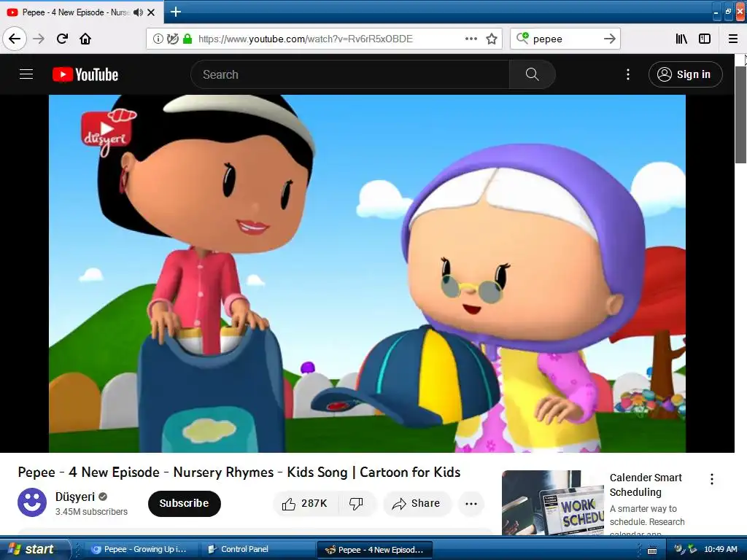
Task: Open page actions three-dot menu in address bar
Action: pos(471,39)
